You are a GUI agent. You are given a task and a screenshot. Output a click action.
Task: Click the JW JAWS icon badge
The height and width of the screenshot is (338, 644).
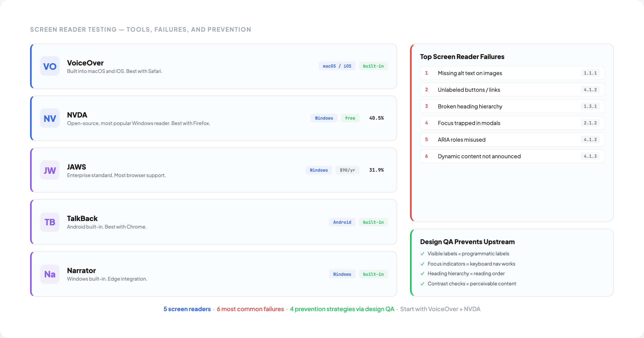click(x=50, y=170)
